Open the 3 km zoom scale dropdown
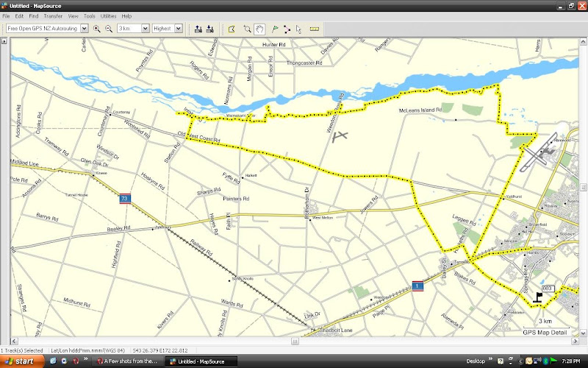The width and height of the screenshot is (588, 368). coord(146,29)
